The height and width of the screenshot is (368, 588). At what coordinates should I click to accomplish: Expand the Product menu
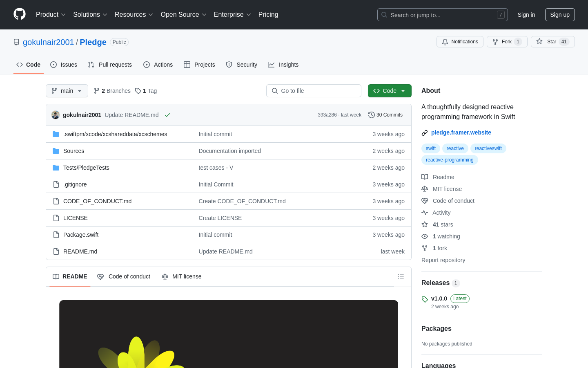pos(51,15)
